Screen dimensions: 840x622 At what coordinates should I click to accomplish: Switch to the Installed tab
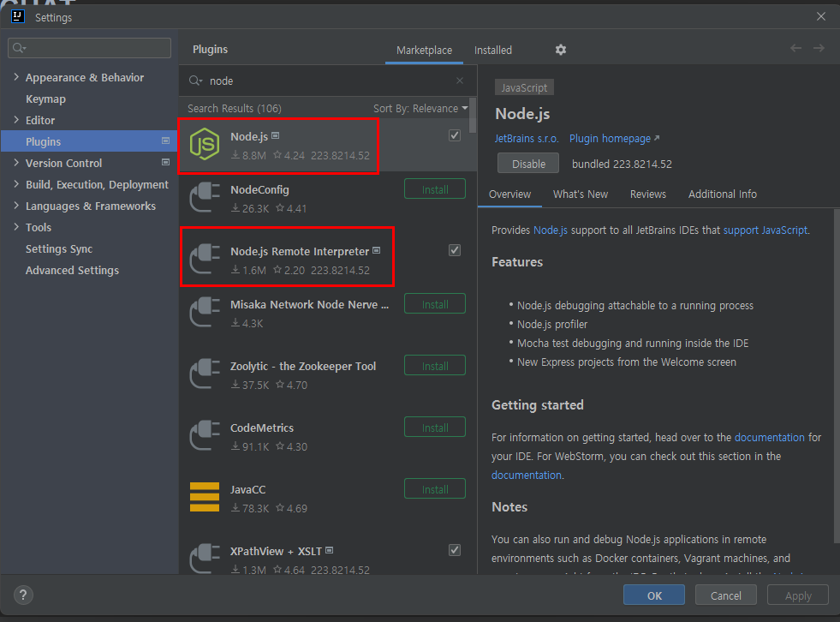click(493, 50)
